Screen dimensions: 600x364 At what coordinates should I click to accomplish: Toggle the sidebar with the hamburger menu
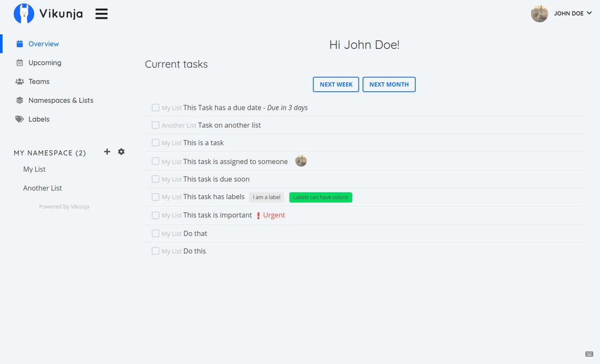point(101,13)
